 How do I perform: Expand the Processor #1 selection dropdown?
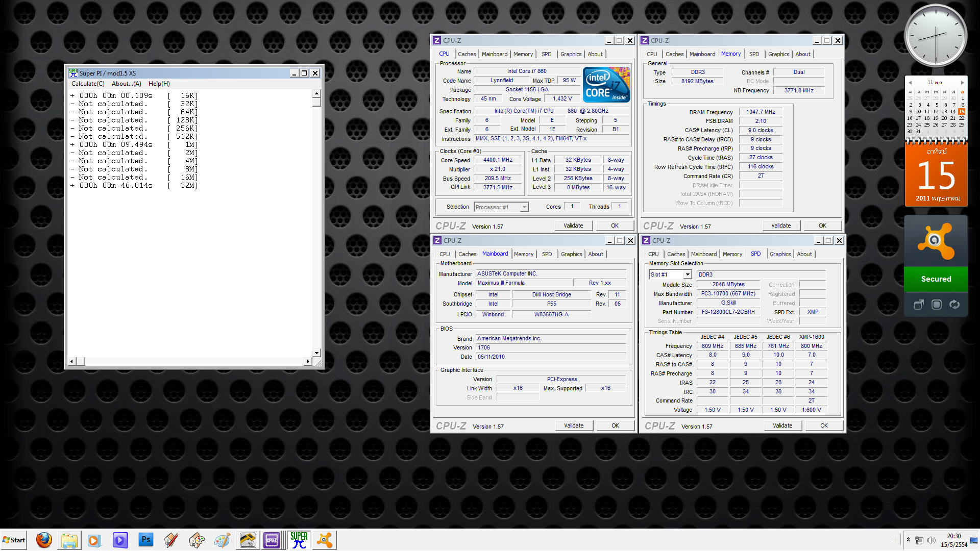[x=524, y=207]
